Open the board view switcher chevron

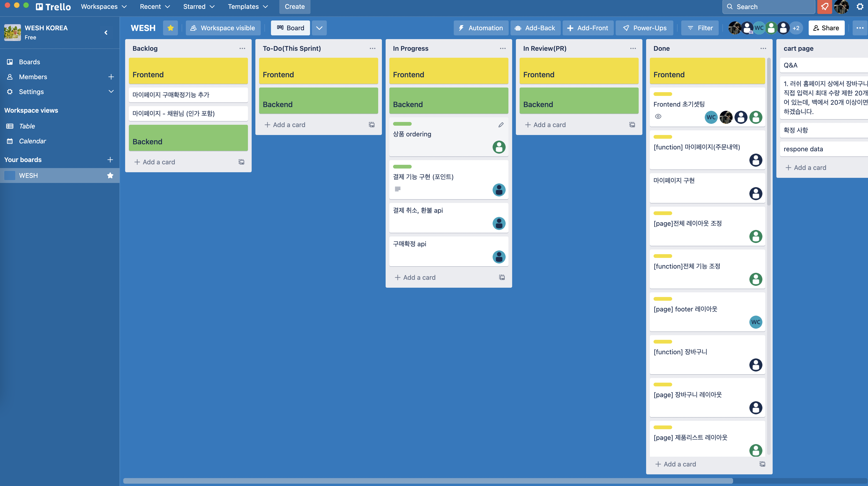[x=319, y=28]
